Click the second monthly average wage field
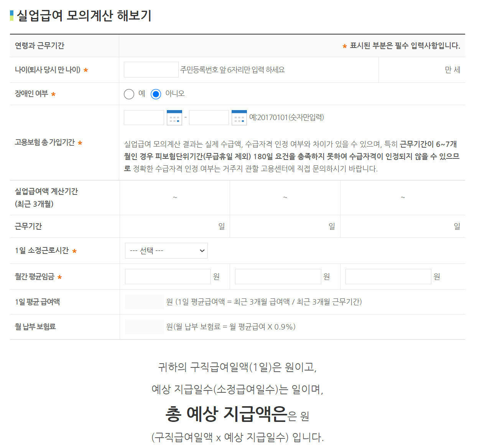Viewport: 477px width, 448px height. [x=278, y=276]
